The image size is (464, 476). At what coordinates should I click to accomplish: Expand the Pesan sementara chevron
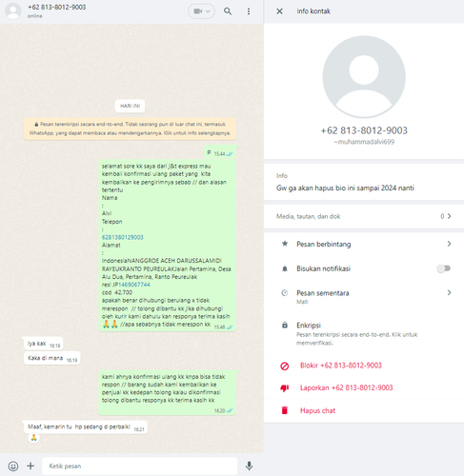tap(449, 292)
